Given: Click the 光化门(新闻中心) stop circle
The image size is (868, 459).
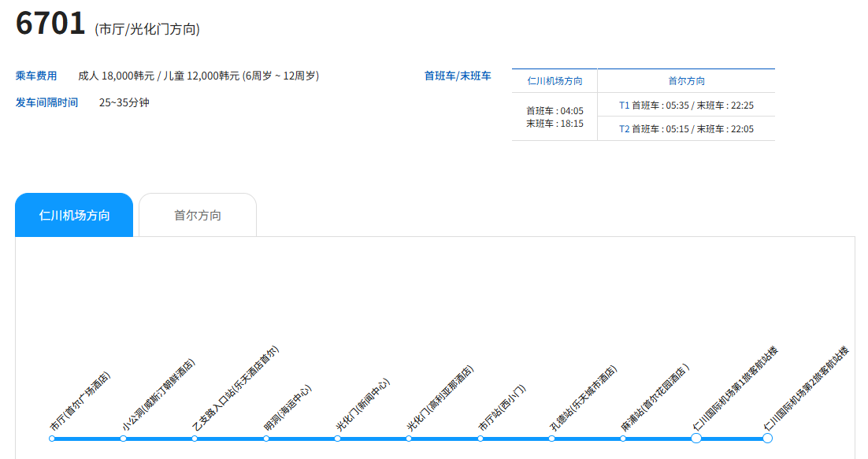Looking at the screenshot, I should coord(337,439).
